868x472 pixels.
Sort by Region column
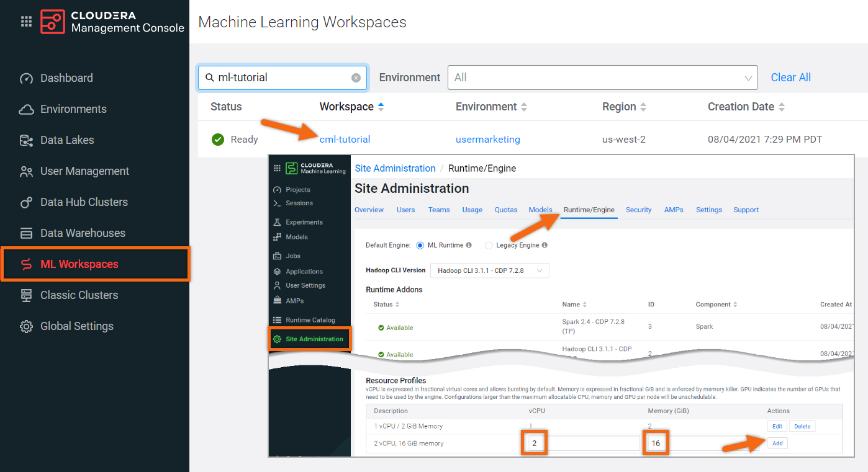pos(624,107)
